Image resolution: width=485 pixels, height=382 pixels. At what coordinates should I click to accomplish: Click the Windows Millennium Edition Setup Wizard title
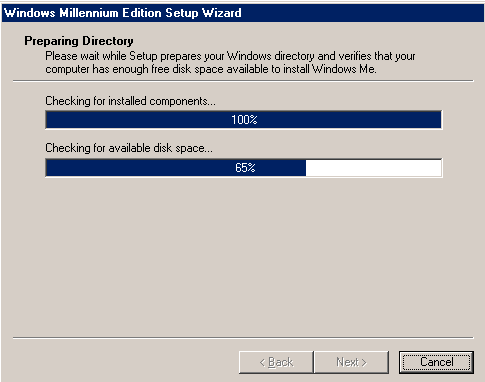point(123,13)
